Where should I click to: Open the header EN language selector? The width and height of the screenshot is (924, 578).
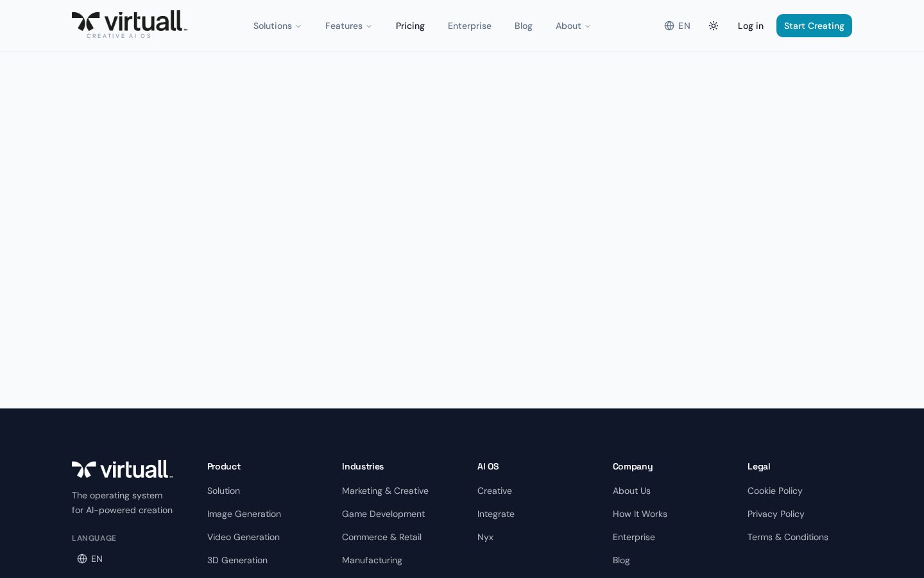678,26
